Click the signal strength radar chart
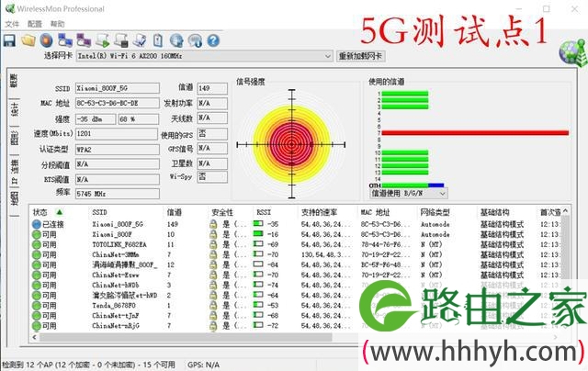Viewport: 588px width, 371px height. 292,144
